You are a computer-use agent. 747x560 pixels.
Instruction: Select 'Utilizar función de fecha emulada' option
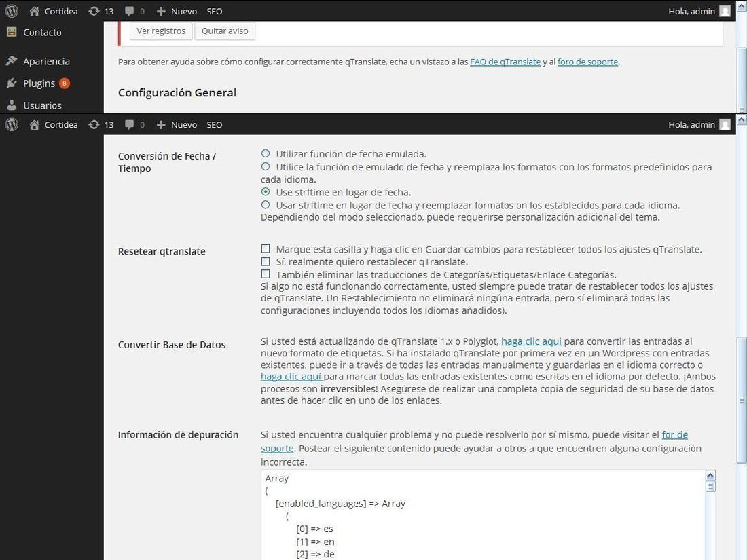click(266, 153)
